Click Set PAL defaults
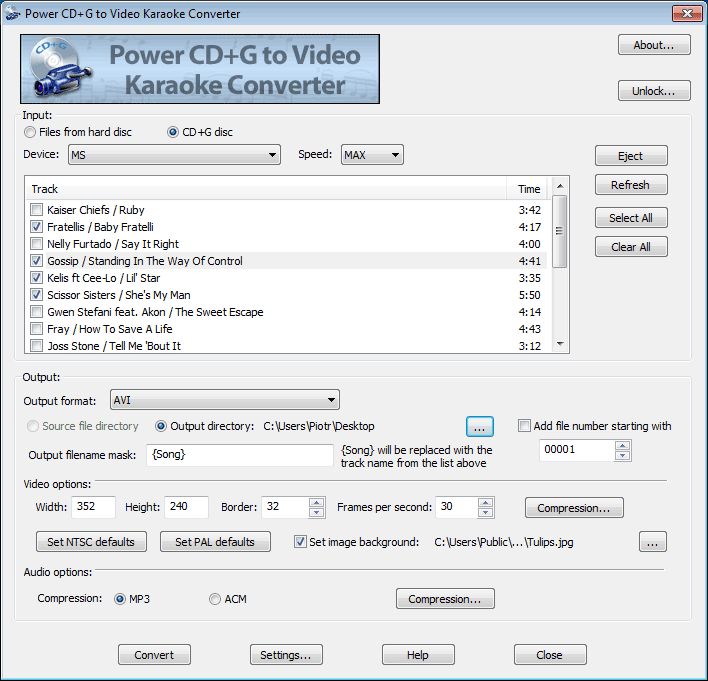This screenshot has width=708, height=681. click(215, 541)
